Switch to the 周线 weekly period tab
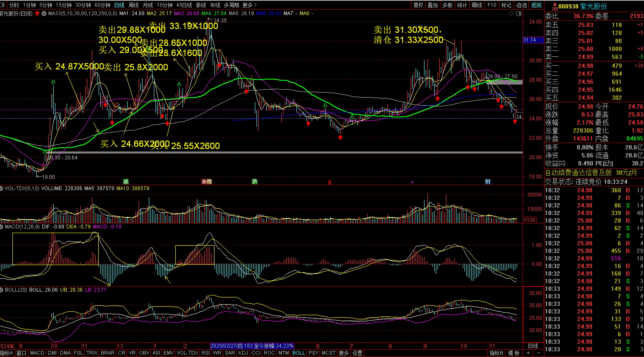This screenshot has height=357, width=644. coord(133,5)
